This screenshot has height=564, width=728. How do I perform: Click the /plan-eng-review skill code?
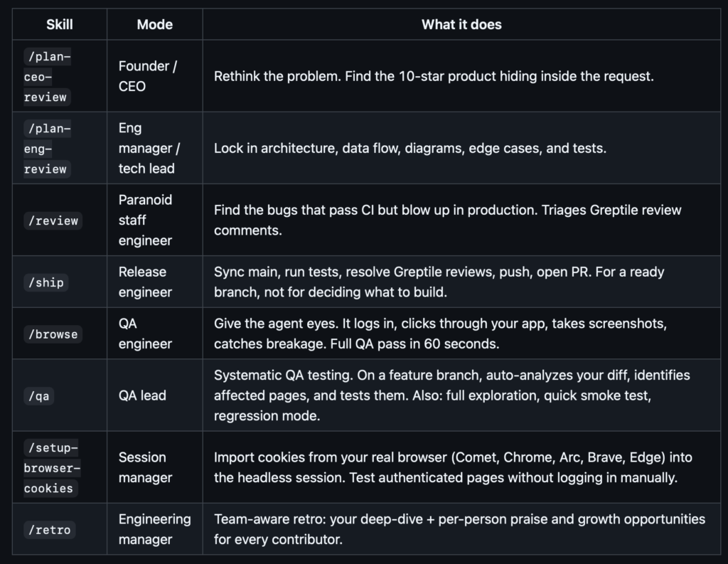pyautogui.click(x=47, y=149)
